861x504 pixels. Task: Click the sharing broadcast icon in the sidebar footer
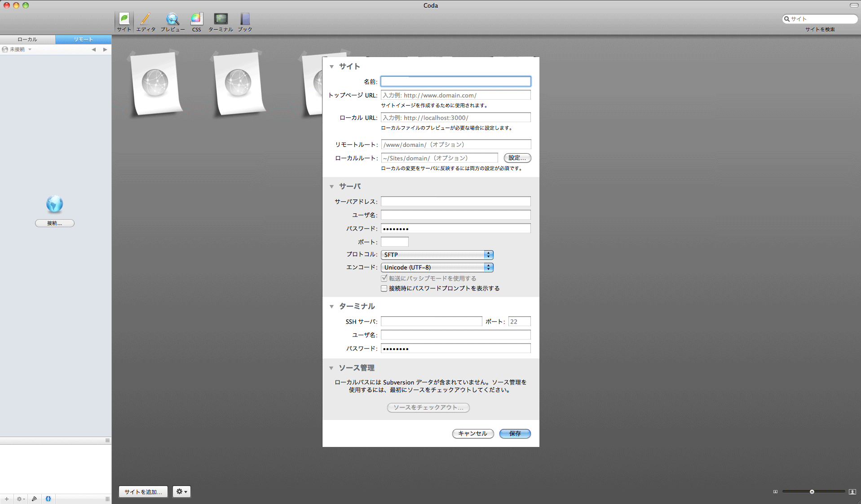tap(34, 499)
